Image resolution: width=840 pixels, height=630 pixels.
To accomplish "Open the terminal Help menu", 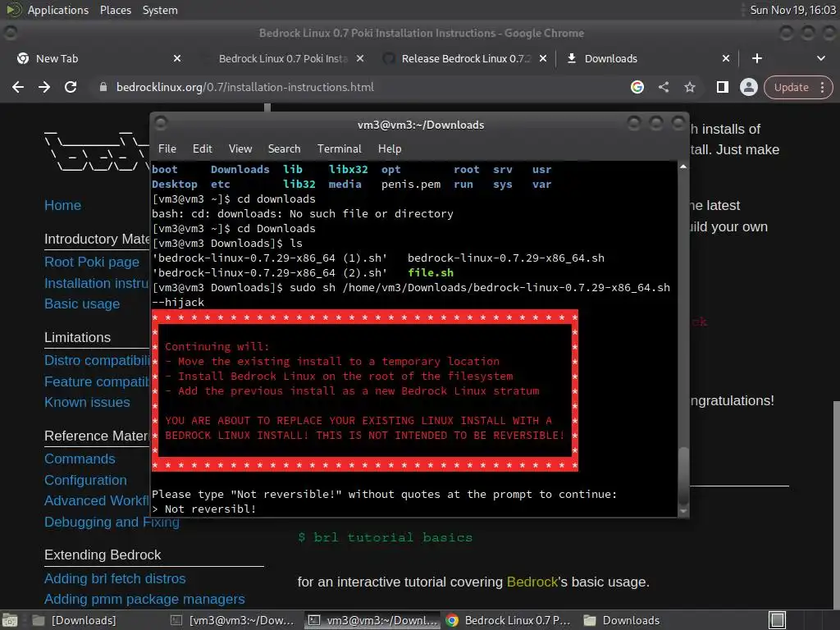I will pos(390,148).
